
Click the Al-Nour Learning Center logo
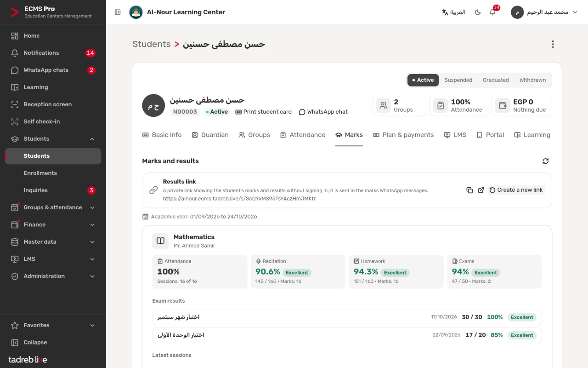pyautogui.click(x=136, y=12)
